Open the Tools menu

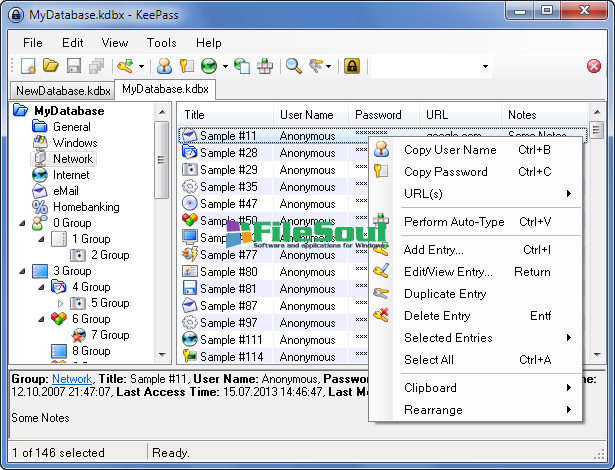coord(162,43)
